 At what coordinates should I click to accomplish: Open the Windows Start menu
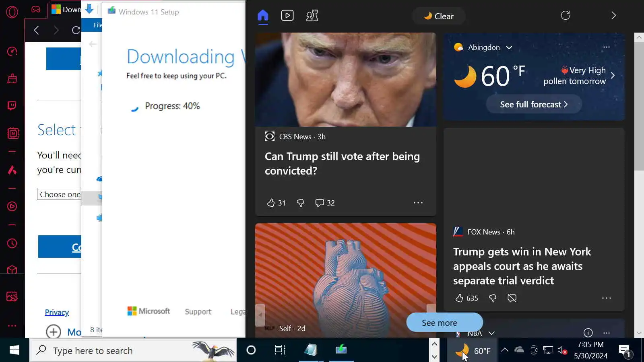[x=14, y=350]
